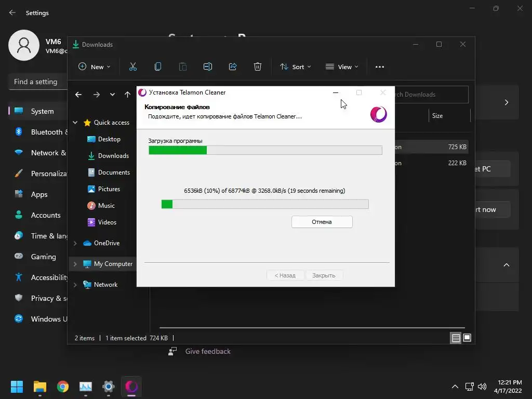Go up one folder level arrow
This screenshot has height=399, width=532.
point(127,95)
